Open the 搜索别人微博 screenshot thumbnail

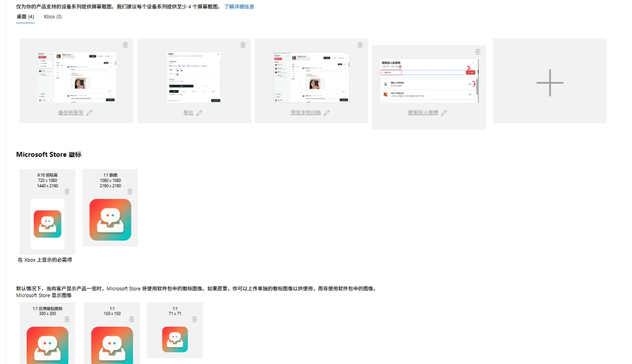pos(429,81)
